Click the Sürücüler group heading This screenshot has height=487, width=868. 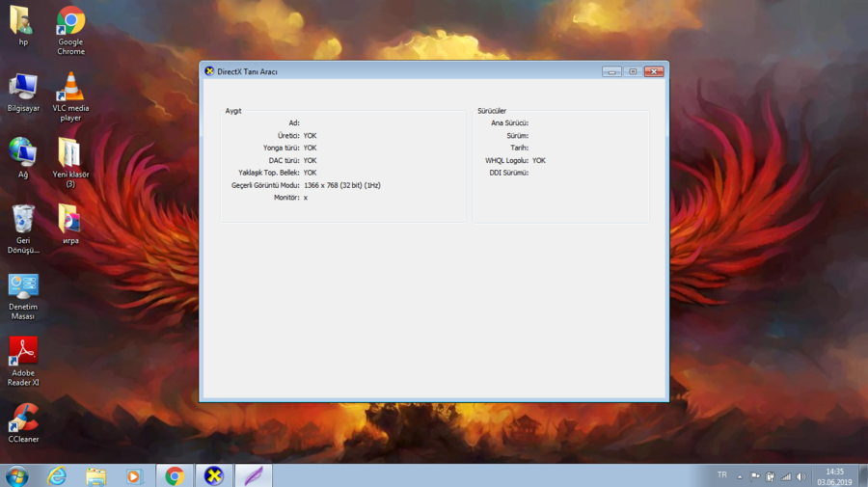tap(492, 111)
